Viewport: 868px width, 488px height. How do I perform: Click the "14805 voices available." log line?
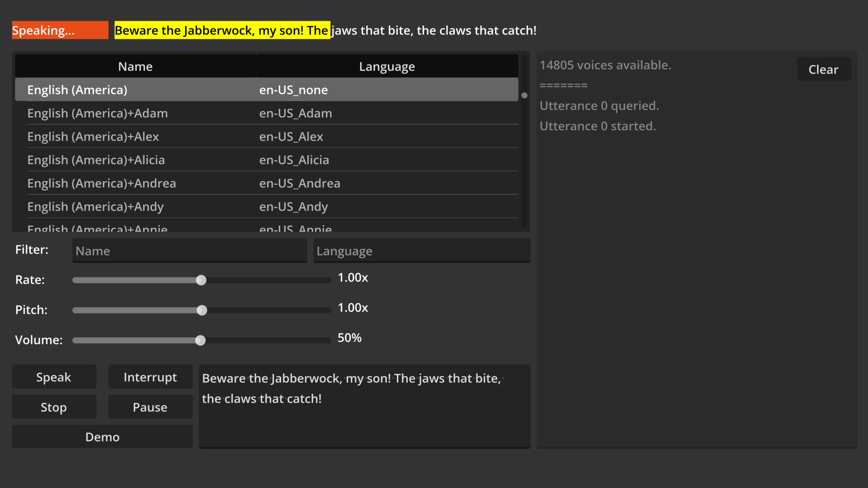[605, 65]
